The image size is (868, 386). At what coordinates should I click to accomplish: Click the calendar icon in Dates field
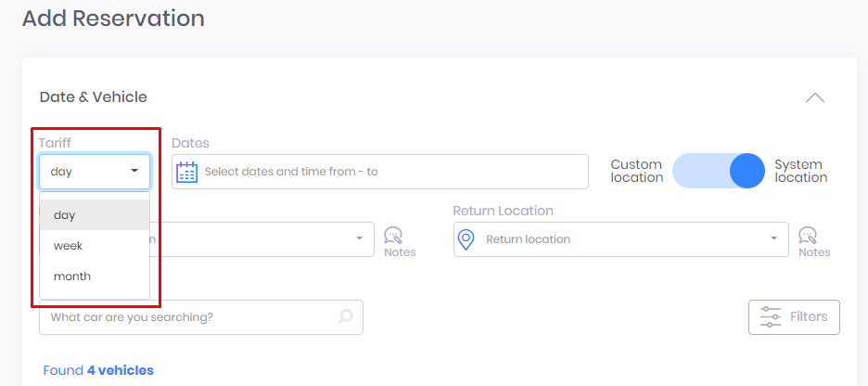(x=187, y=172)
